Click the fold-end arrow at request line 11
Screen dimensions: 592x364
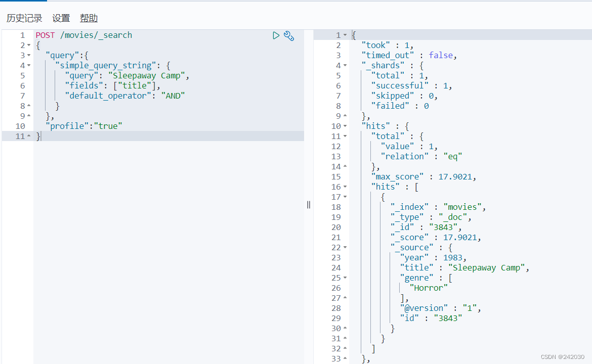[29, 136]
